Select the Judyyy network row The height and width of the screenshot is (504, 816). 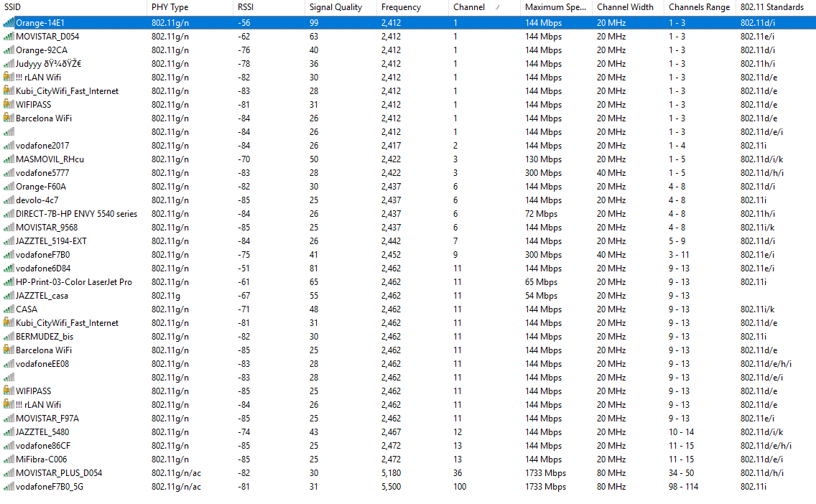408,63
